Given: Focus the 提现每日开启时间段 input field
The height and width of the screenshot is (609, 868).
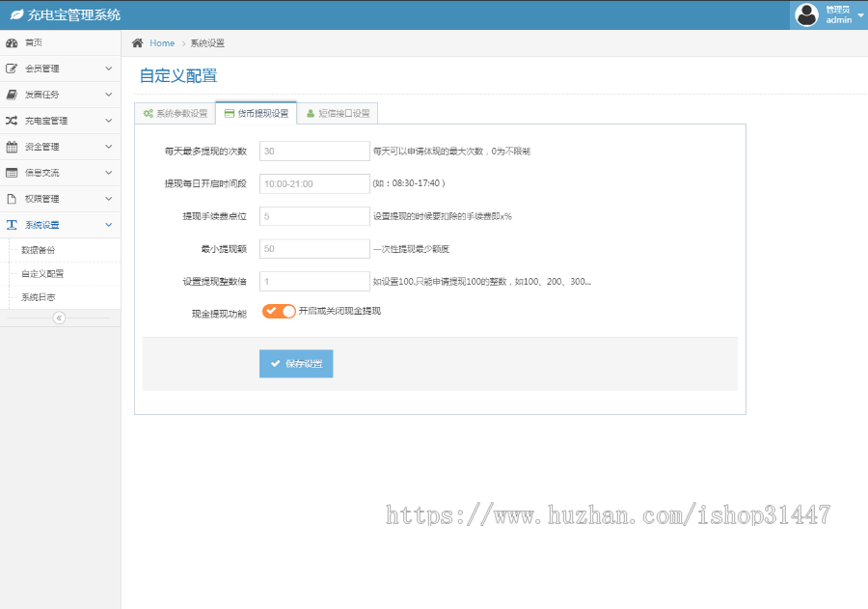Looking at the screenshot, I should tap(314, 184).
